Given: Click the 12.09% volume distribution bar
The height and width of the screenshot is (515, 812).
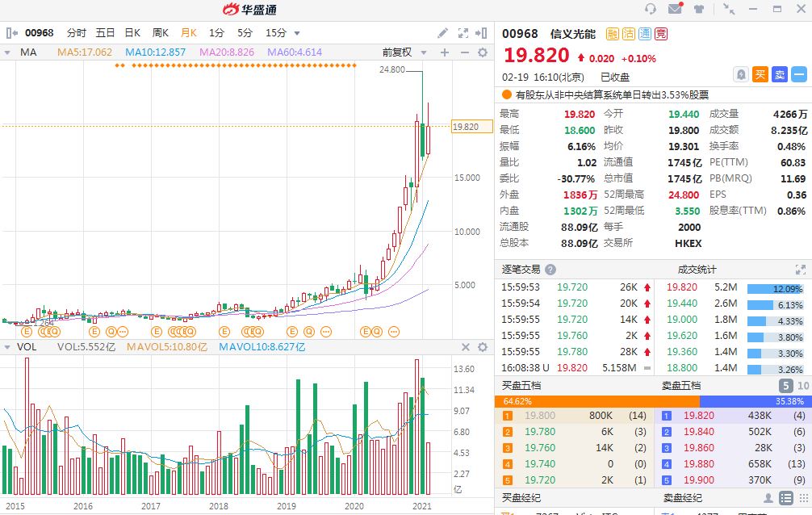Looking at the screenshot, I should coord(775,289).
